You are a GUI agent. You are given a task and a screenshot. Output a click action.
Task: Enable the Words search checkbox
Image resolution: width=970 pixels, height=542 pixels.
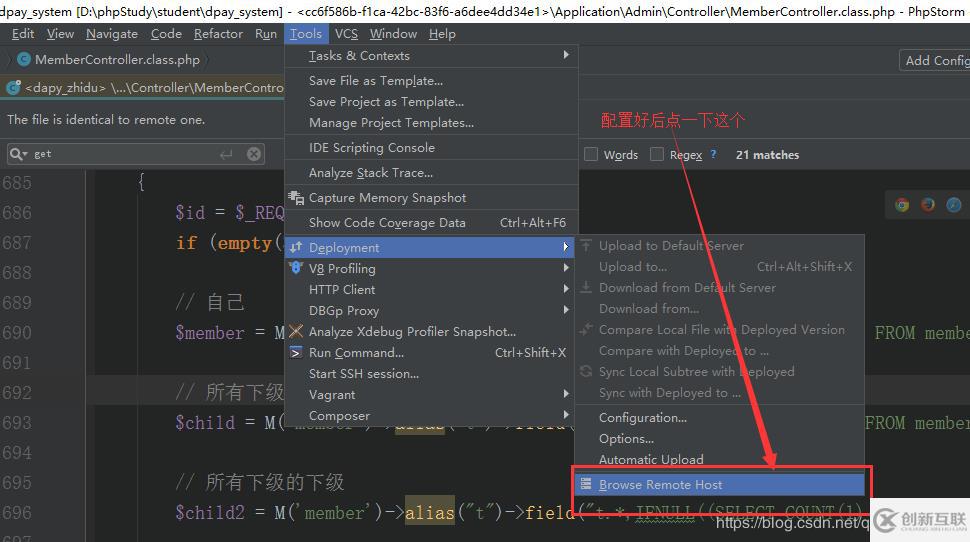pos(591,154)
